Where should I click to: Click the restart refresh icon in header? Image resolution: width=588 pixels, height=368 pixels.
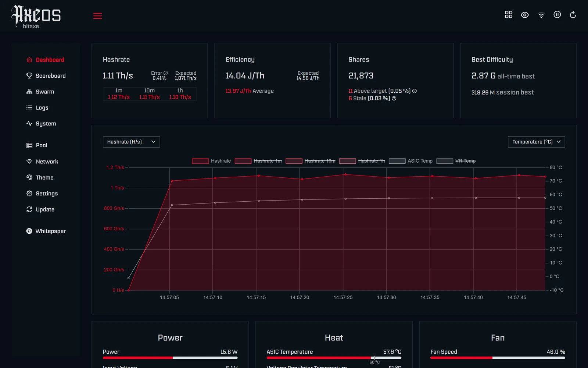pyautogui.click(x=573, y=15)
